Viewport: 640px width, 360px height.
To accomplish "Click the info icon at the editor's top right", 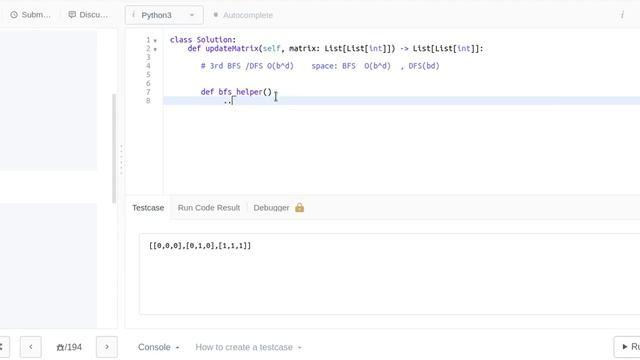I will [622, 15].
